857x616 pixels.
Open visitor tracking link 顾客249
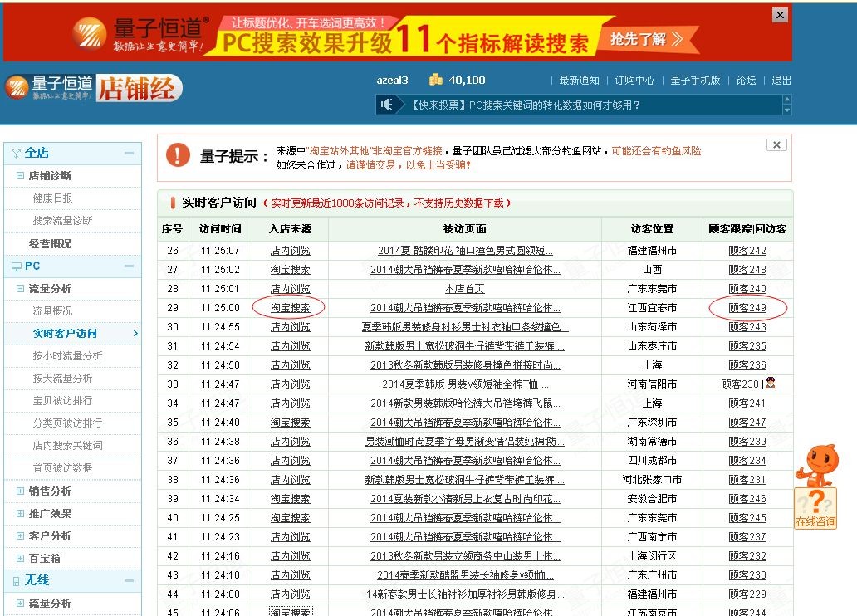(747, 308)
